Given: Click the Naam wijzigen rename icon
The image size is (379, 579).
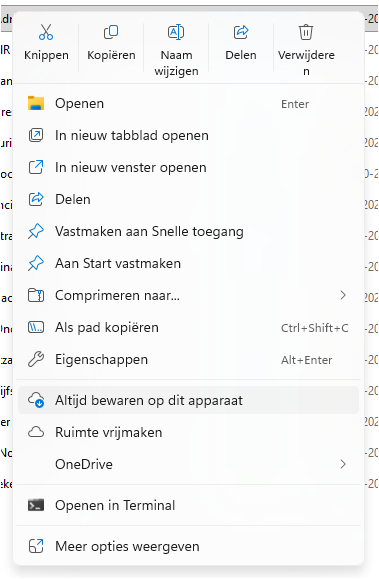Looking at the screenshot, I should tap(176, 32).
